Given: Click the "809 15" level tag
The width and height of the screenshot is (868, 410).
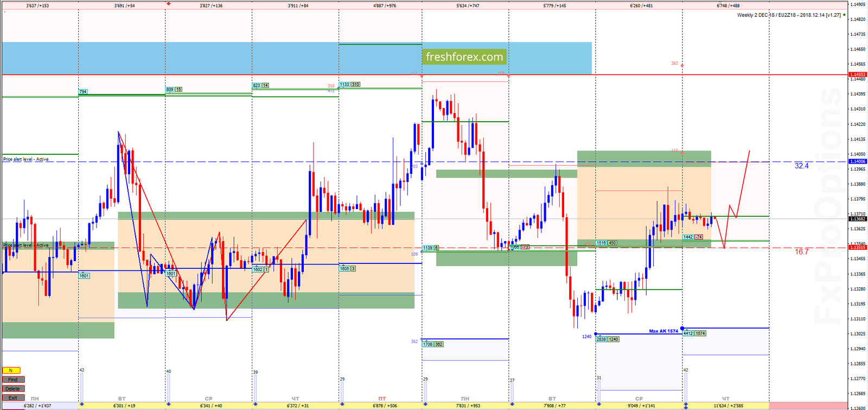Looking at the screenshot, I should point(174,90).
